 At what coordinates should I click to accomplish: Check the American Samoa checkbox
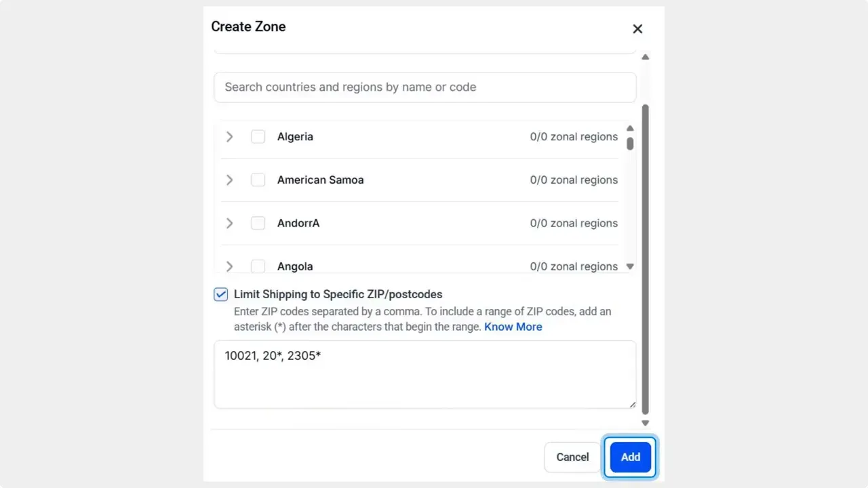[258, 180]
